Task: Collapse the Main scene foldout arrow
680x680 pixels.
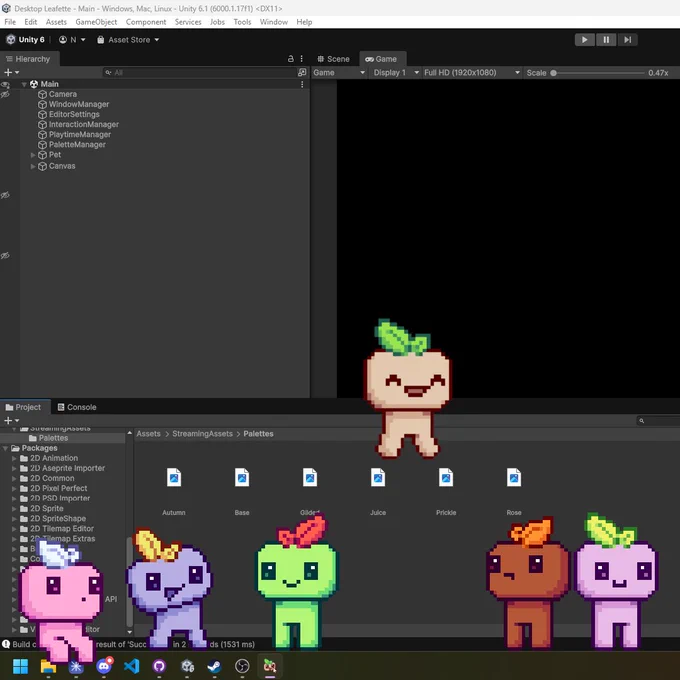Action: 24,84
